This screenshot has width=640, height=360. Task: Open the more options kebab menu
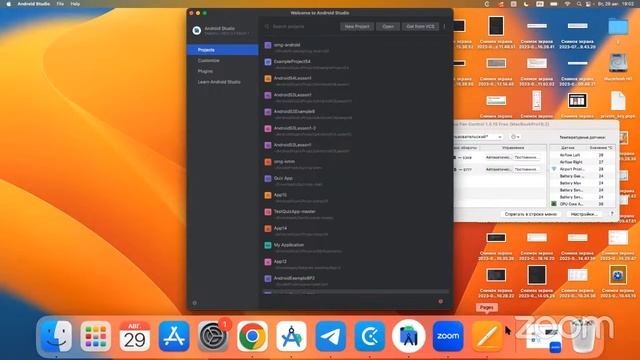[444, 27]
